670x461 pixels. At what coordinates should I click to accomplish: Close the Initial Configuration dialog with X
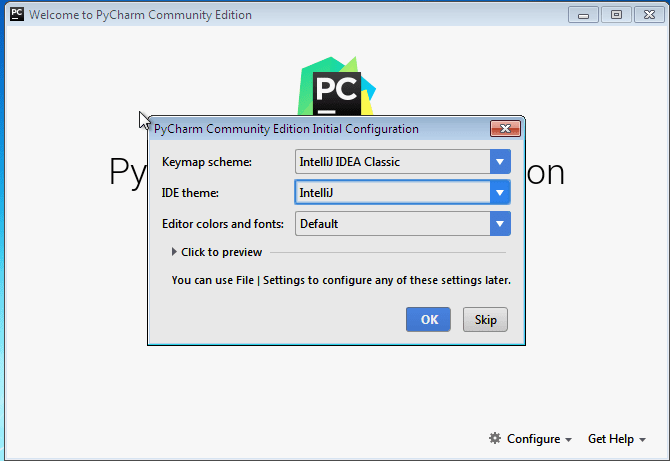505,129
